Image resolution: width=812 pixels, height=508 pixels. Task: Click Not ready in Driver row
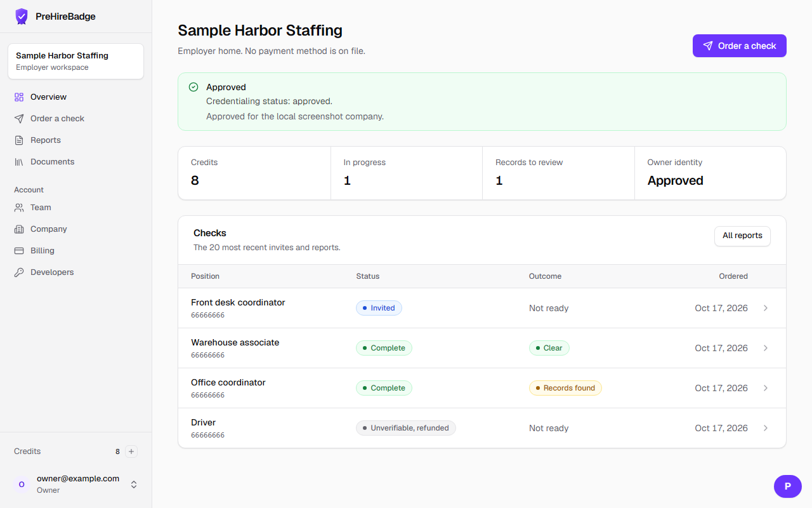549,428
